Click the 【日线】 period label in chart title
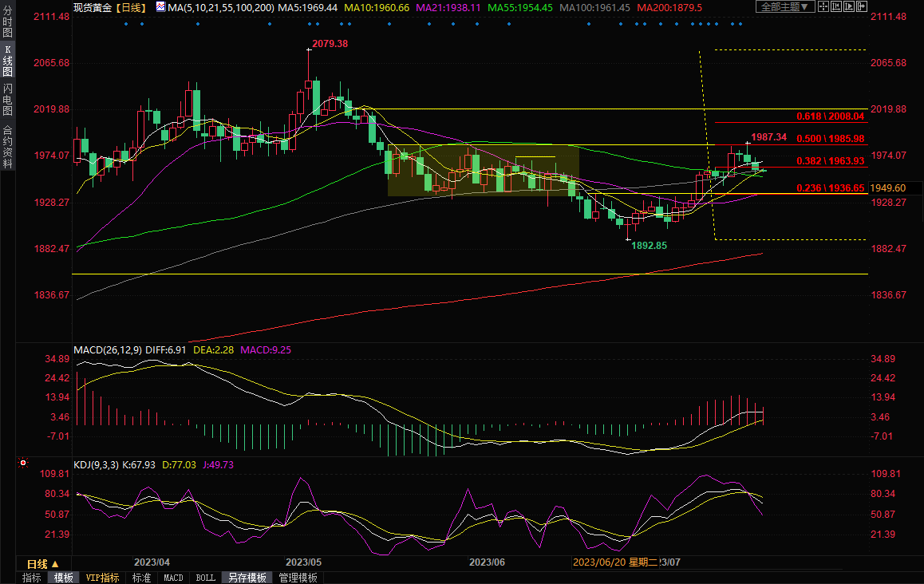 (128, 7)
